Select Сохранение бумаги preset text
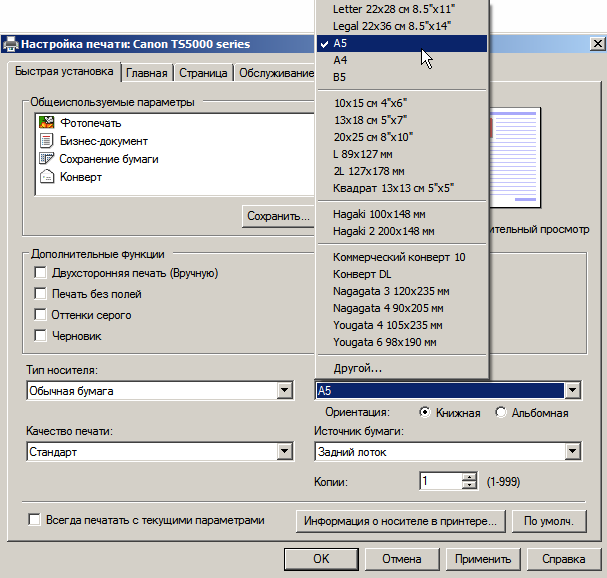 [x=109, y=159]
